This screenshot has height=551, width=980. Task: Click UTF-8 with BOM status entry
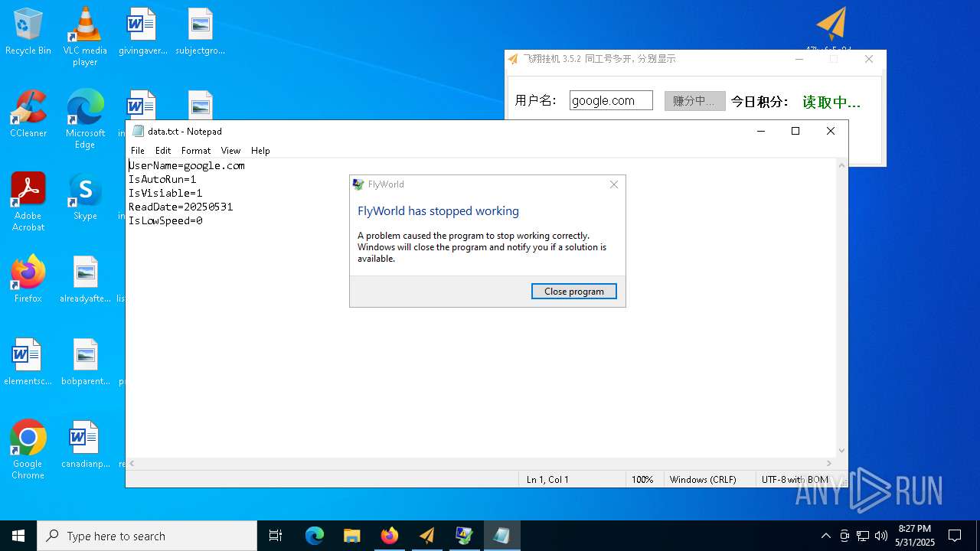[x=795, y=480]
